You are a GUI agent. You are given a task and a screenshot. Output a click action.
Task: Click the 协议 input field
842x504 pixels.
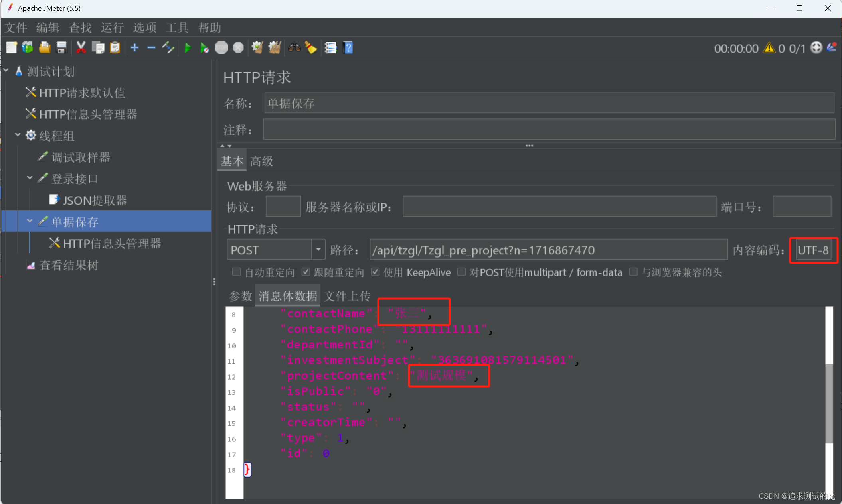pyautogui.click(x=283, y=207)
